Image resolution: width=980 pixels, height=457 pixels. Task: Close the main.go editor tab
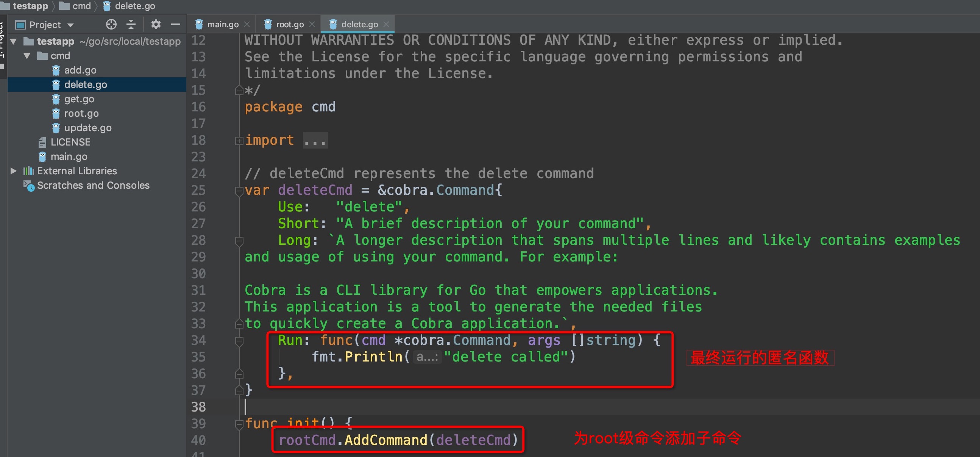point(247,24)
